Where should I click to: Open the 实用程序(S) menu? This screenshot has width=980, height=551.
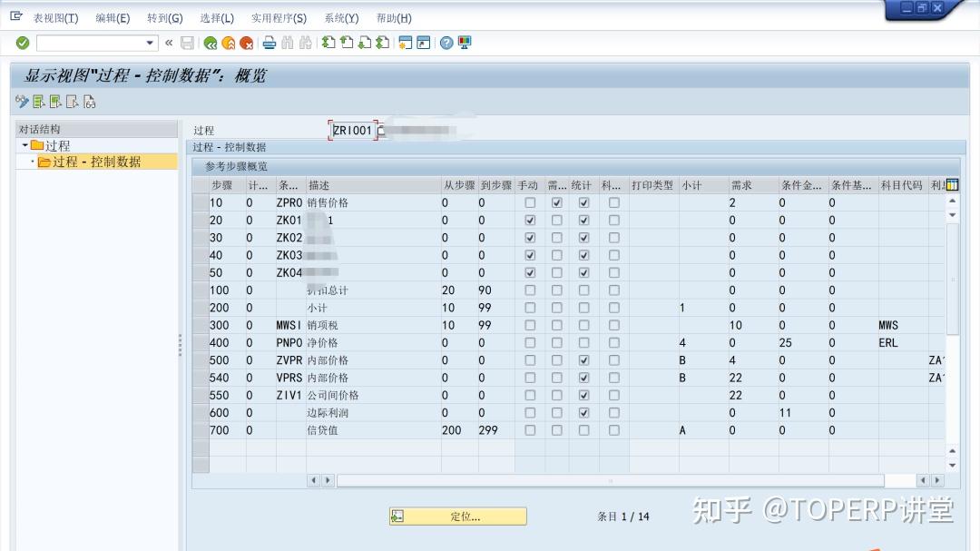(x=279, y=18)
